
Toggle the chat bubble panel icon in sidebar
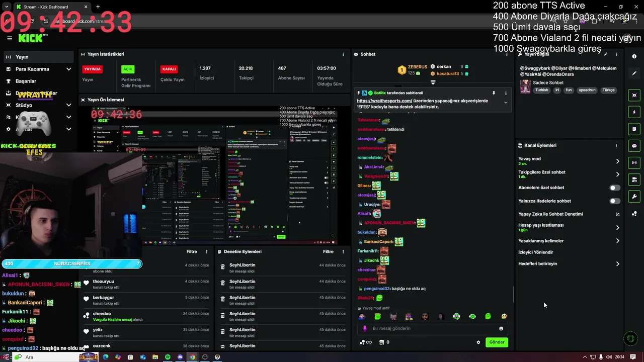pos(634,146)
